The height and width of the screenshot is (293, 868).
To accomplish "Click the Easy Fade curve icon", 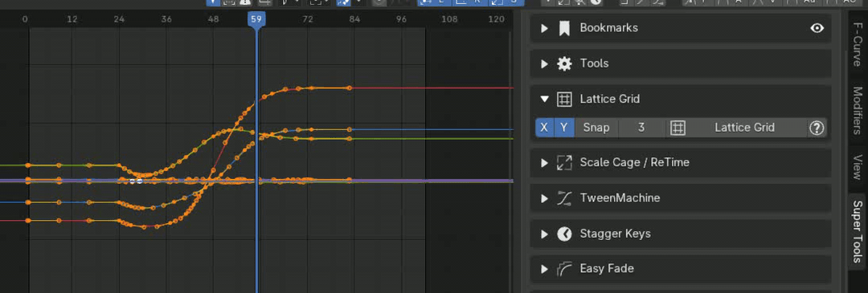I will [564, 269].
